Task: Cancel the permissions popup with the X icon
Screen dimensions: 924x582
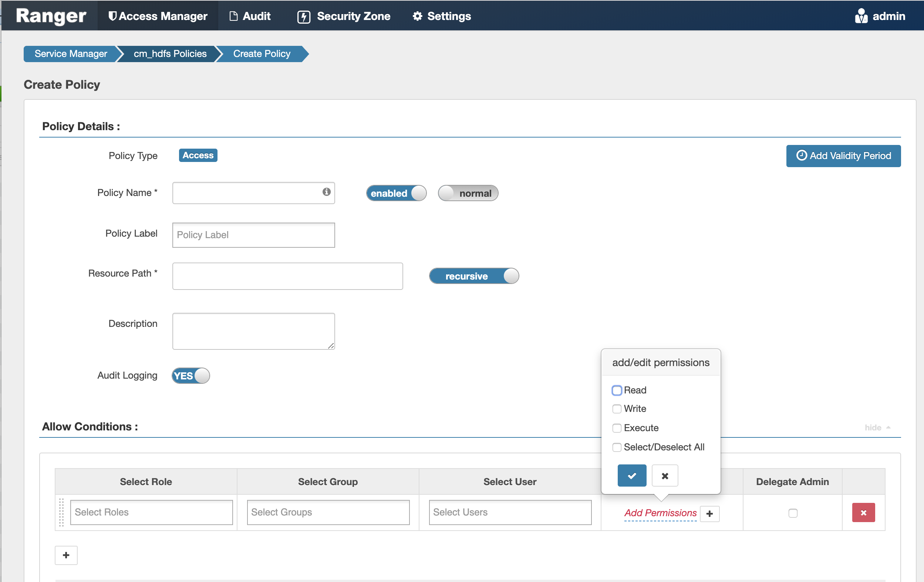Action: pyautogui.click(x=665, y=476)
